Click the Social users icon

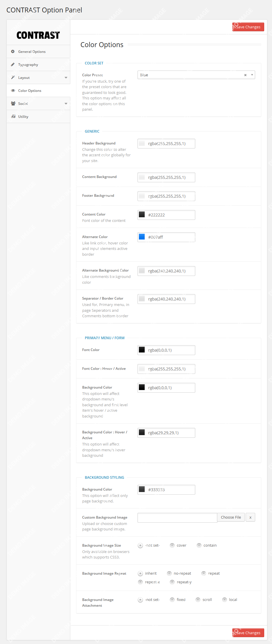click(x=13, y=103)
